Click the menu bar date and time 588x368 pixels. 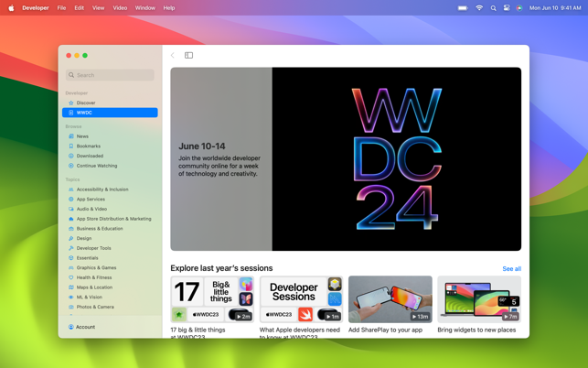[x=555, y=8]
